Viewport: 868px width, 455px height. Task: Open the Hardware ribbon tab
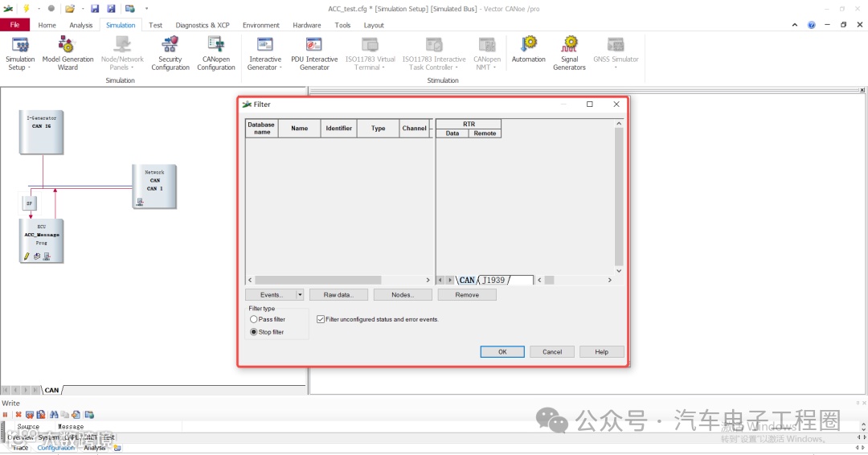[307, 25]
